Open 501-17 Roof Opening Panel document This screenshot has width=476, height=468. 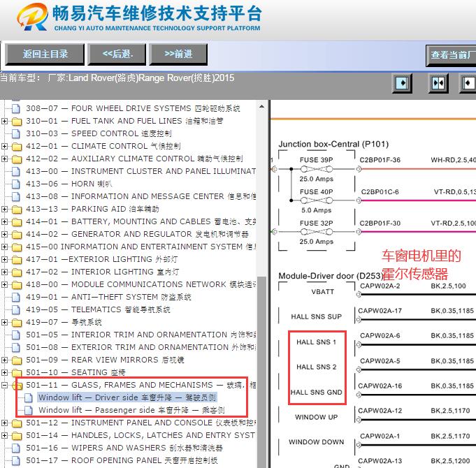coord(122,461)
